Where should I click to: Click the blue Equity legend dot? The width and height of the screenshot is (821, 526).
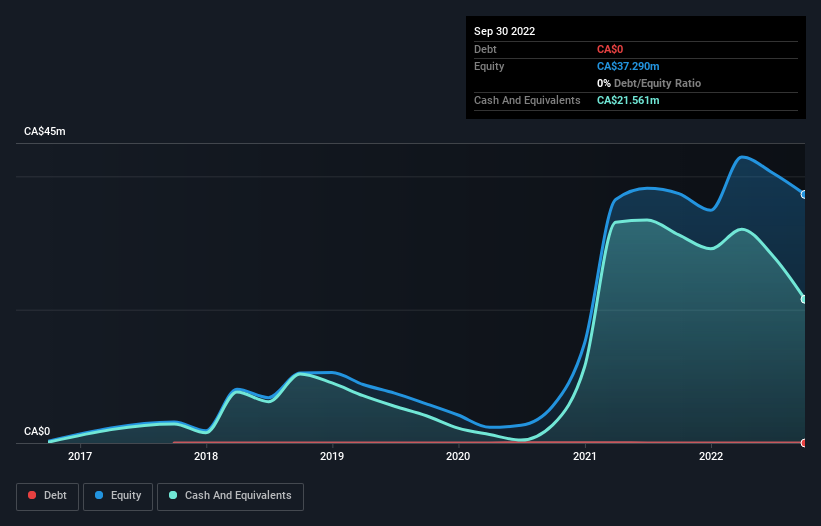click(98, 495)
